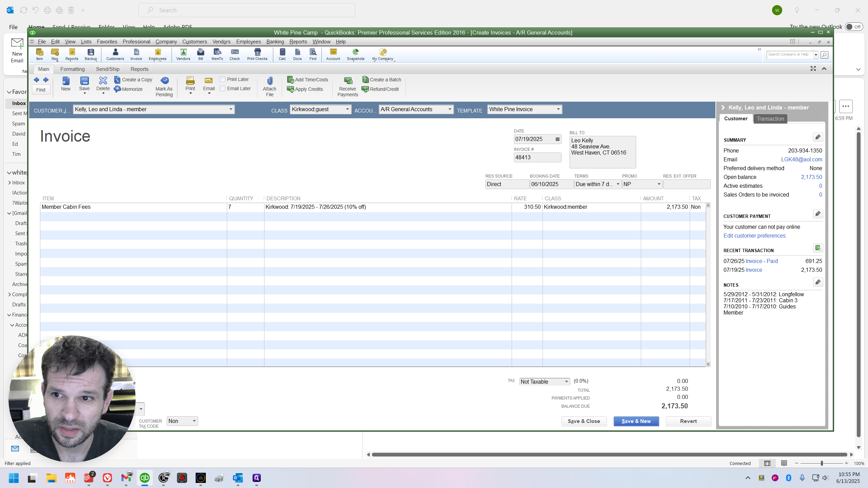Click the Outlook horizontal scrollbar
Viewport: 868px width, 488px height.
click(x=609, y=455)
